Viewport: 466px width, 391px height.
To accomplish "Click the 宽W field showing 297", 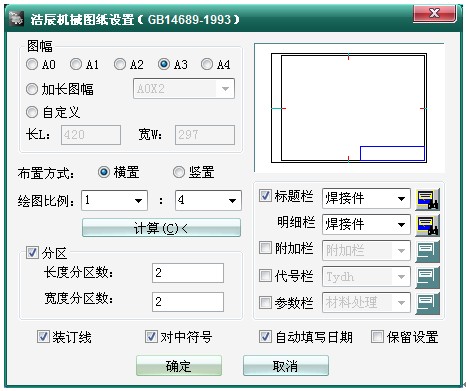I will (205, 135).
